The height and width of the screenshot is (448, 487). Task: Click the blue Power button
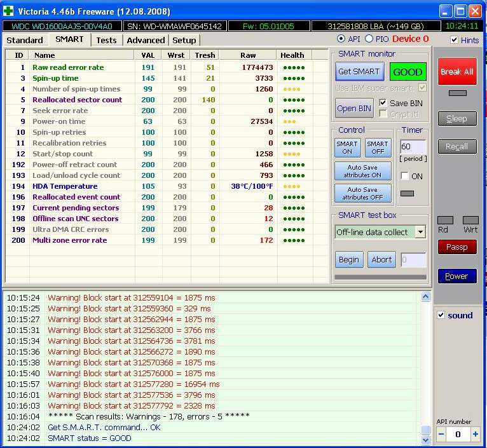point(457,276)
